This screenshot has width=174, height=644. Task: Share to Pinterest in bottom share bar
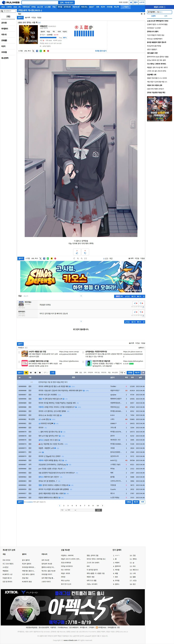55,259
